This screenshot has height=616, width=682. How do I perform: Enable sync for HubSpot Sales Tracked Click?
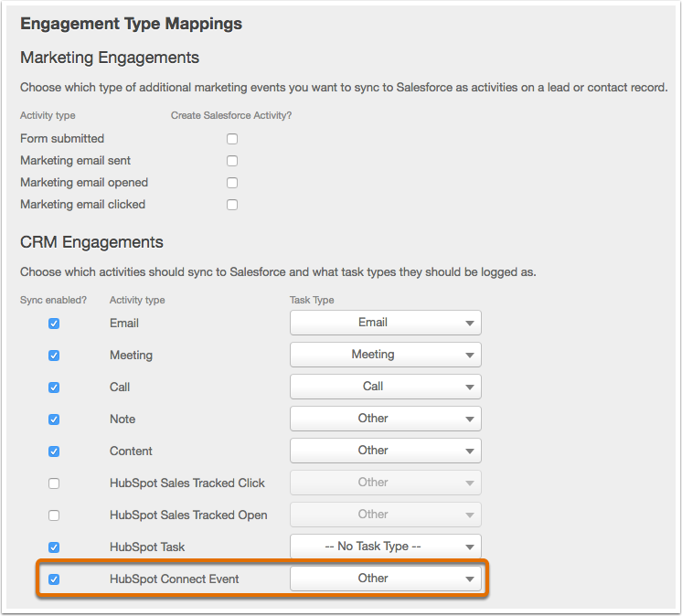coord(54,483)
